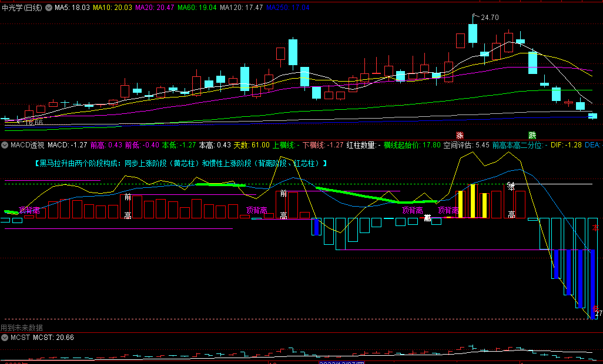Click the 上横线 label
This screenshot has width=603, height=364.
point(286,145)
